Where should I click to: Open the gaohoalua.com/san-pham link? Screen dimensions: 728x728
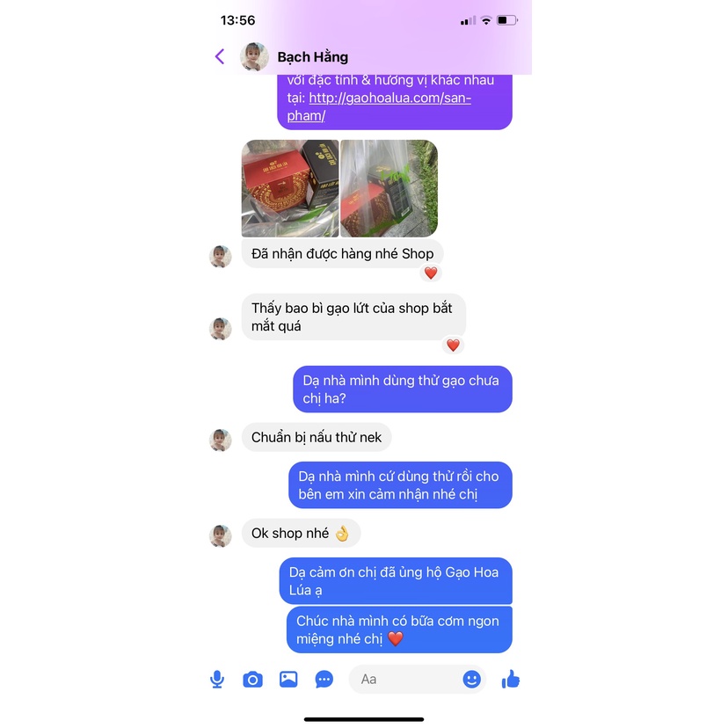pos(379,106)
